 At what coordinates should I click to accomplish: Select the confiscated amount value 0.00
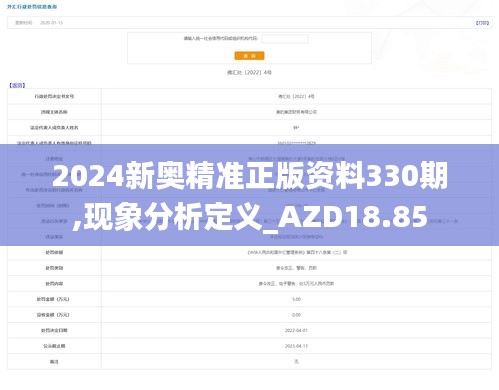[x=296, y=315]
